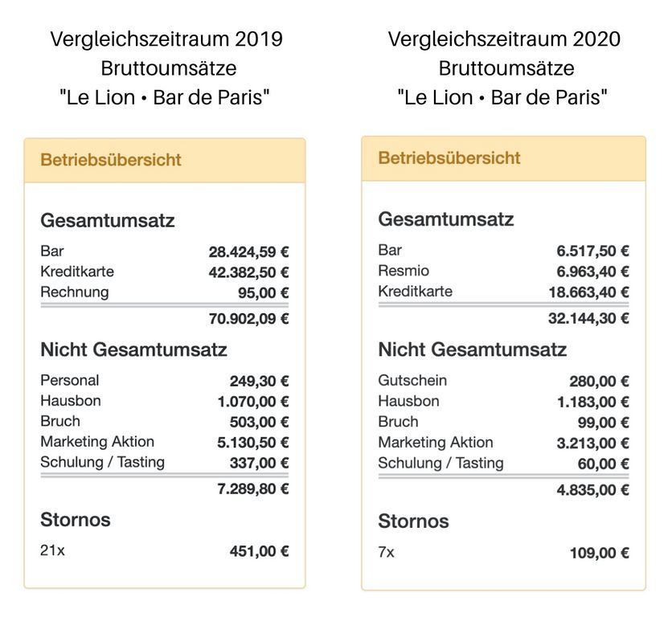Select the Personal row label

point(70,380)
